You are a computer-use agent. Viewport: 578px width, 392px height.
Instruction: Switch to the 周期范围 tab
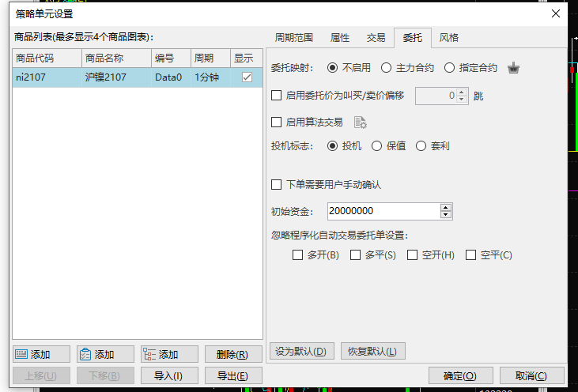click(293, 38)
